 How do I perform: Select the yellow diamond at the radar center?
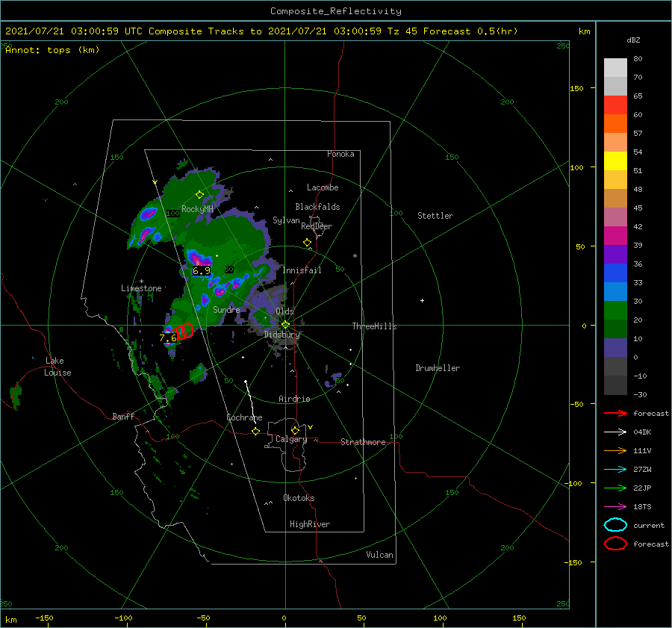(285, 325)
